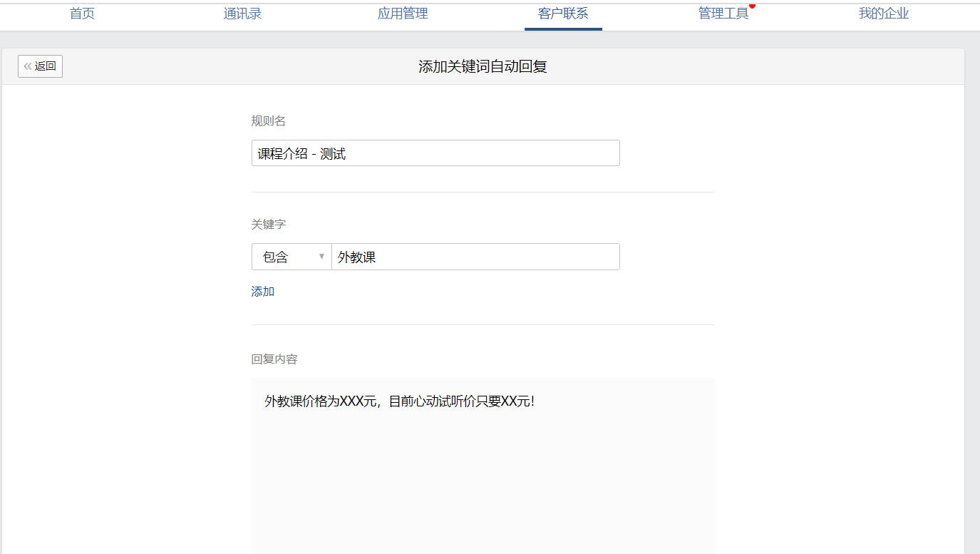Select the 客户联系 tab
This screenshot has width=980, height=554.
563,14
